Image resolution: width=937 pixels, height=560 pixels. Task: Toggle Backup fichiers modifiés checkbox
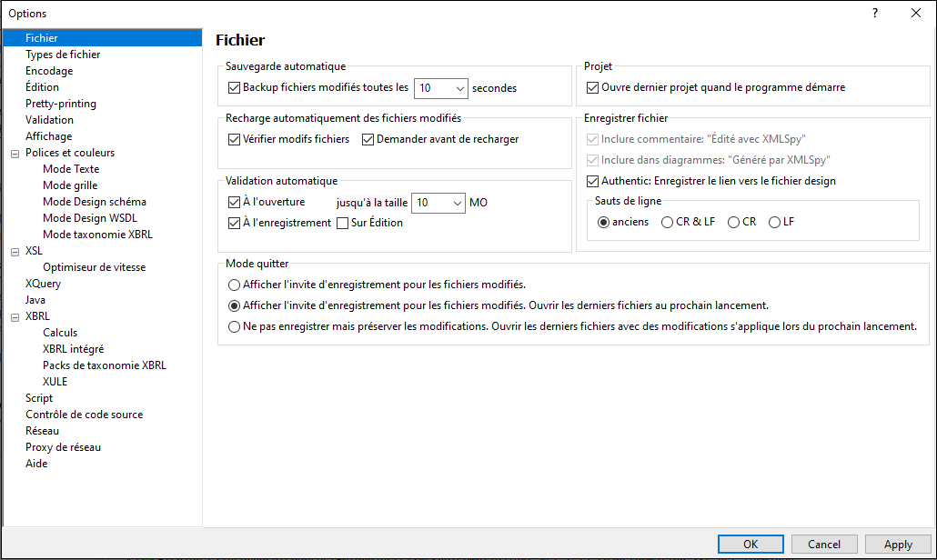click(234, 88)
